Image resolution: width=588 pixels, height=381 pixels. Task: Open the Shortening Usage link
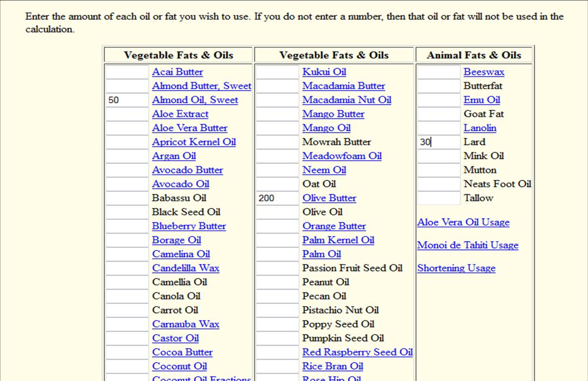456,268
